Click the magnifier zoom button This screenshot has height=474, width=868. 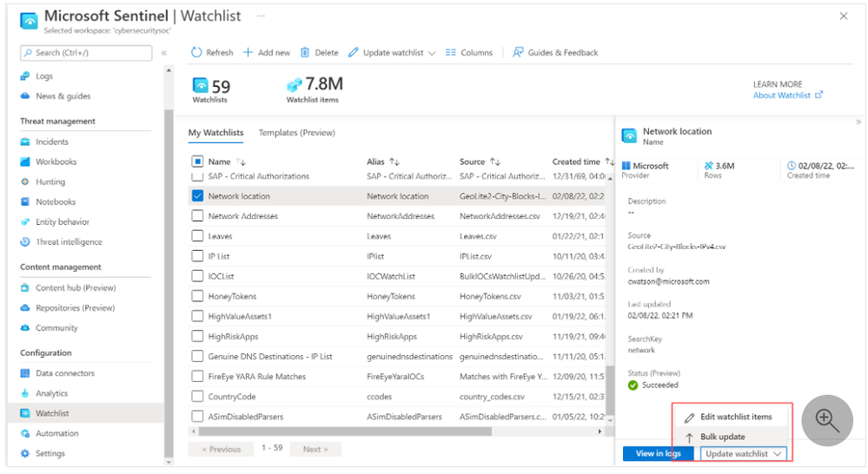pyautogui.click(x=827, y=420)
